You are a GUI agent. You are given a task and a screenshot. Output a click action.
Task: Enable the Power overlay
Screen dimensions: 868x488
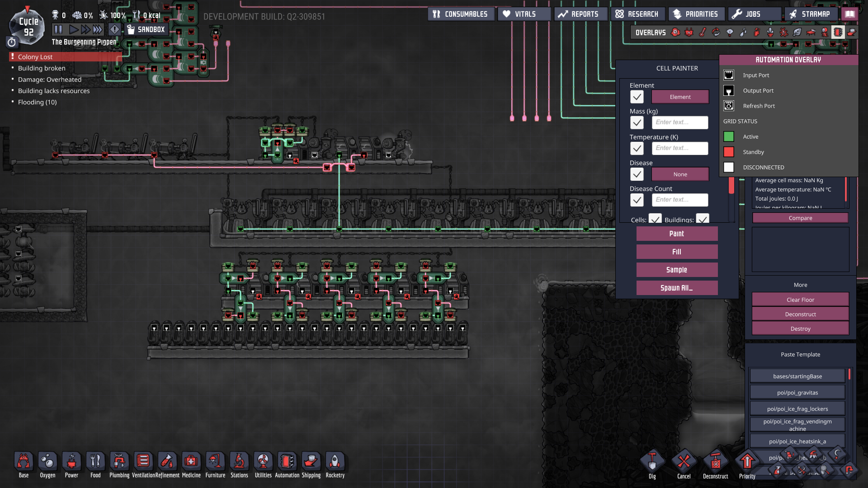pyautogui.click(x=689, y=32)
